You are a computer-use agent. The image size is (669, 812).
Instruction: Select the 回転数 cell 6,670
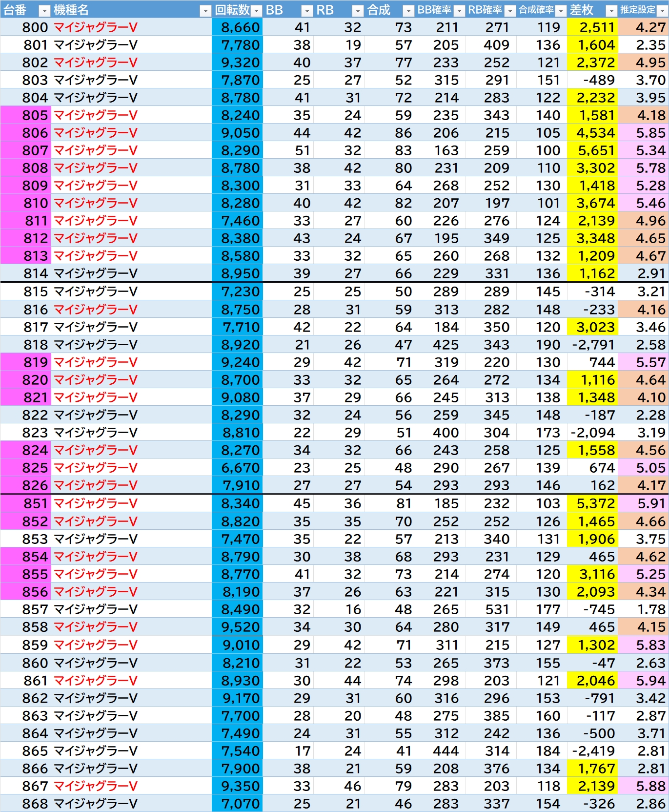point(237,468)
